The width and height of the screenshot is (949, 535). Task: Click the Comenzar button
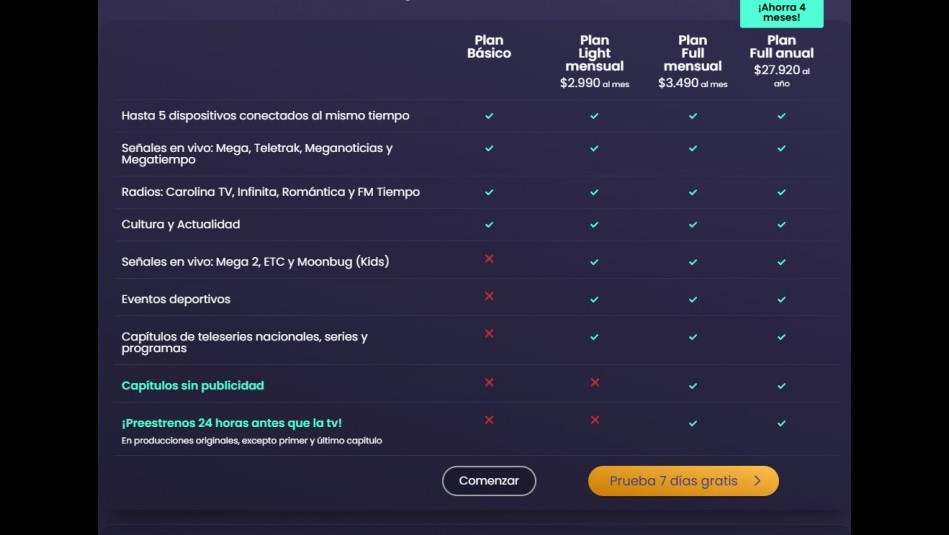pyautogui.click(x=489, y=481)
